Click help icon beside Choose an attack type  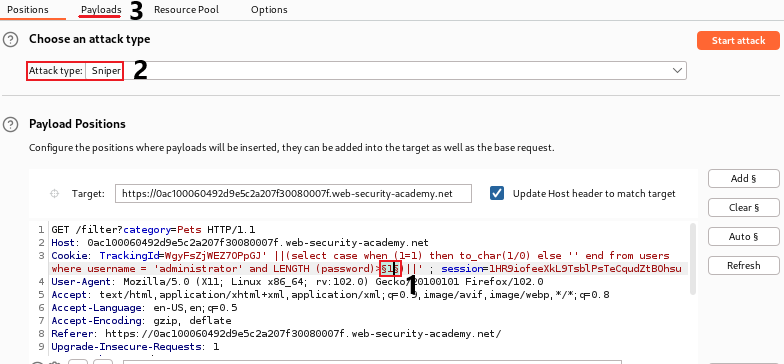pos(10,40)
